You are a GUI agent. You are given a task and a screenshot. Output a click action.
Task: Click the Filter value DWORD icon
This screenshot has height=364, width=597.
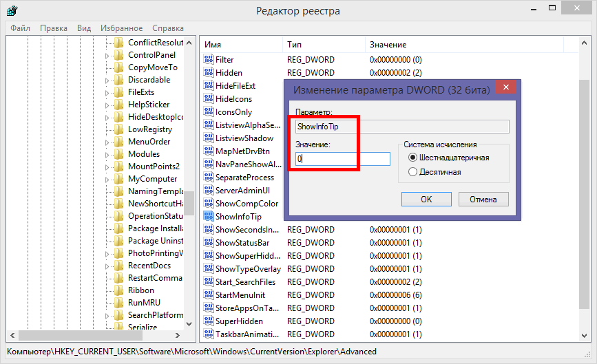[209, 60]
